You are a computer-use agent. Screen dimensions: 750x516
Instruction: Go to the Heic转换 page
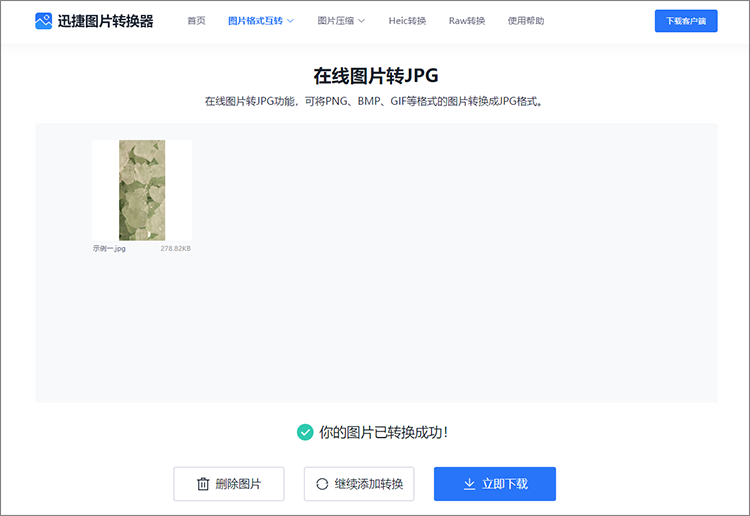(407, 21)
